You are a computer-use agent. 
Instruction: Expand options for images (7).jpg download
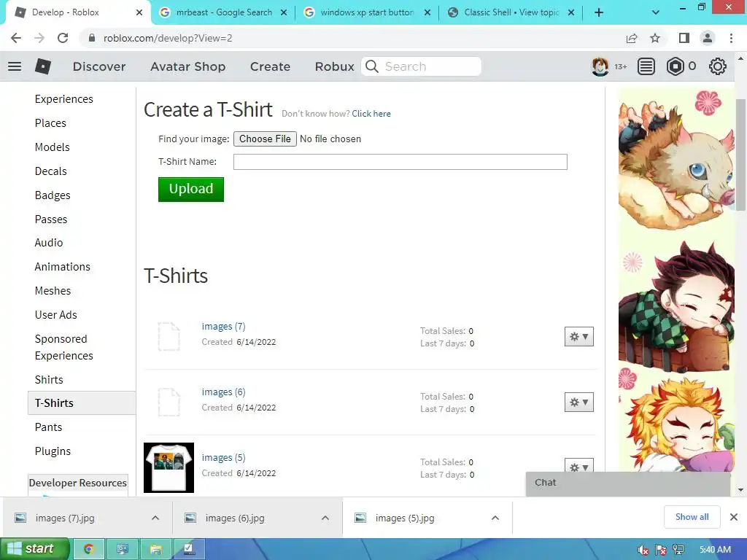(x=155, y=518)
